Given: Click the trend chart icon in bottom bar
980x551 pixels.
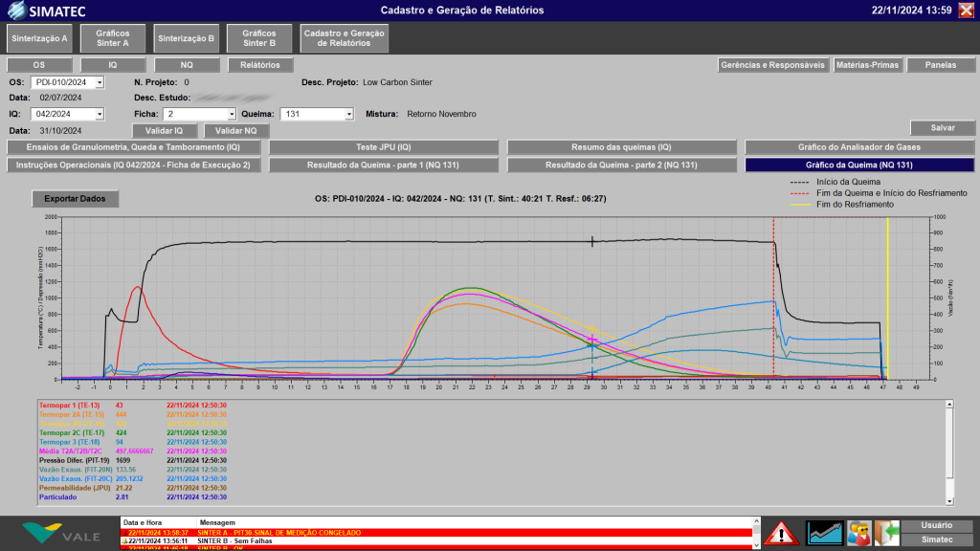Looking at the screenshot, I should [824, 532].
